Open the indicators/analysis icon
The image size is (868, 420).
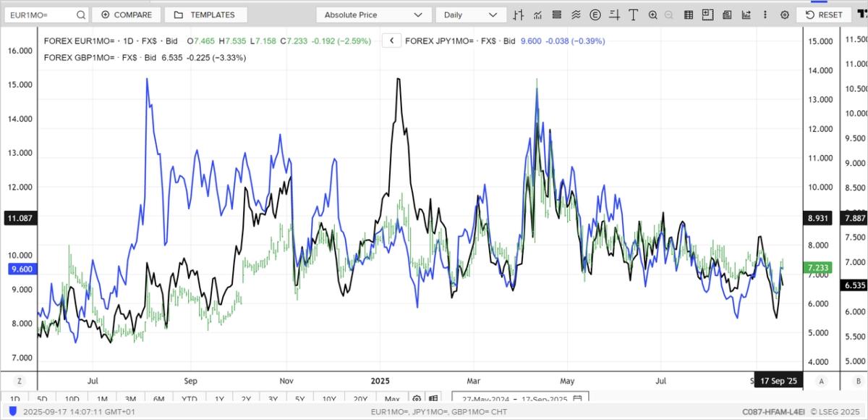[x=537, y=14]
